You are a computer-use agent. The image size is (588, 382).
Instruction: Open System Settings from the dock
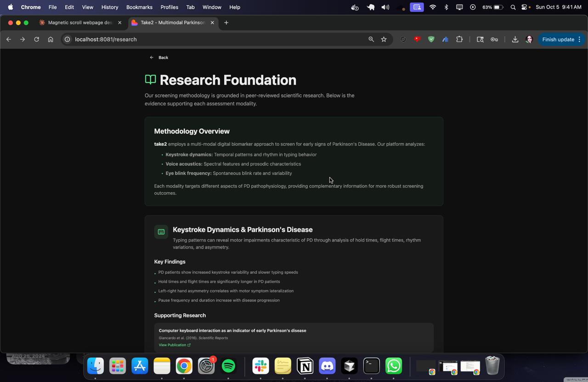coord(206,366)
